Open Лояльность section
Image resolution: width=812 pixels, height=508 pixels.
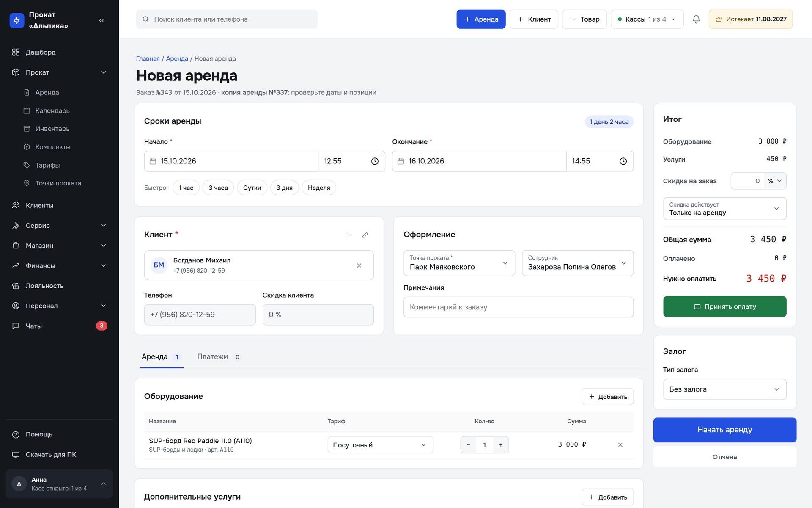pyautogui.click(x=59, y=286)
